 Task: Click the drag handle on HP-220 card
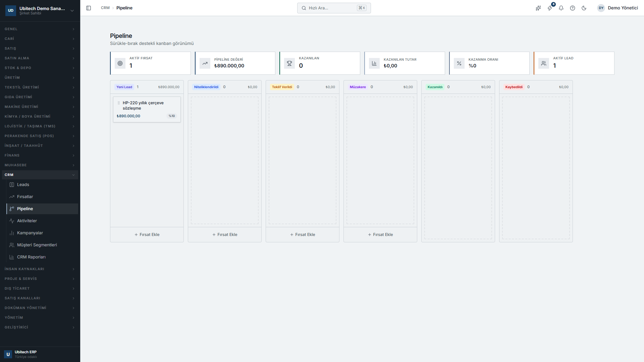click(118, 103)
